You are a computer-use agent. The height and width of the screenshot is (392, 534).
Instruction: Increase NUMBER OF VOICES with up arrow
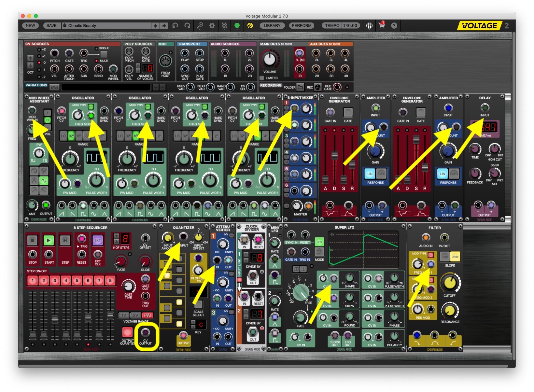138,66
